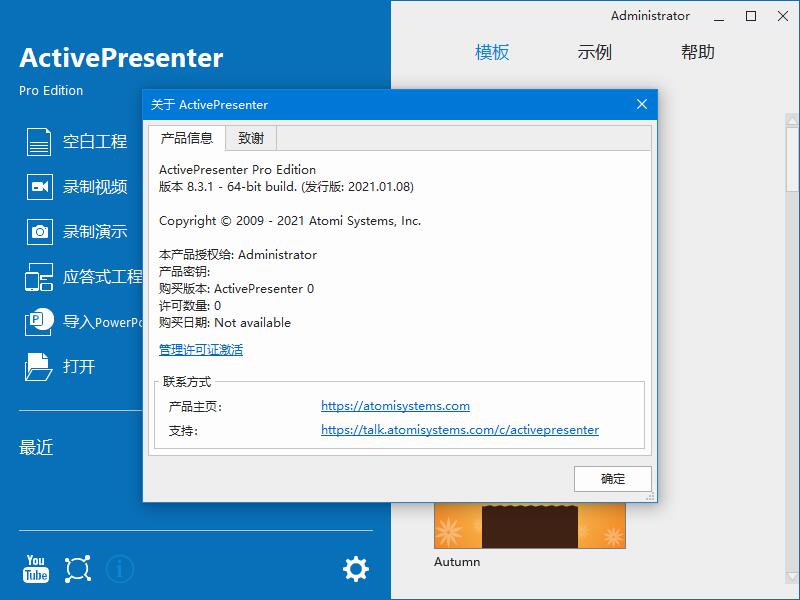The height and width of the screenshot is (600, 800).
Task: Click the info (about) circle icon
Action: [x=120, y=569]
